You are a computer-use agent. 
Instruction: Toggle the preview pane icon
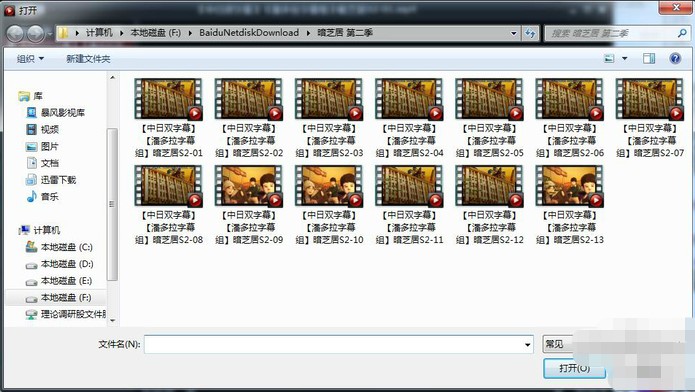pyautogui.click(x=649, y=59)
